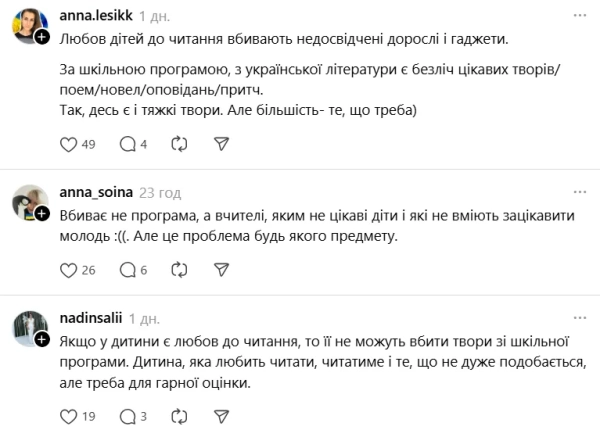Open more options for nadinsalii's post
The width and height of the screenshot is (600, 437).
pyautogui.click(x=578, y=317)
